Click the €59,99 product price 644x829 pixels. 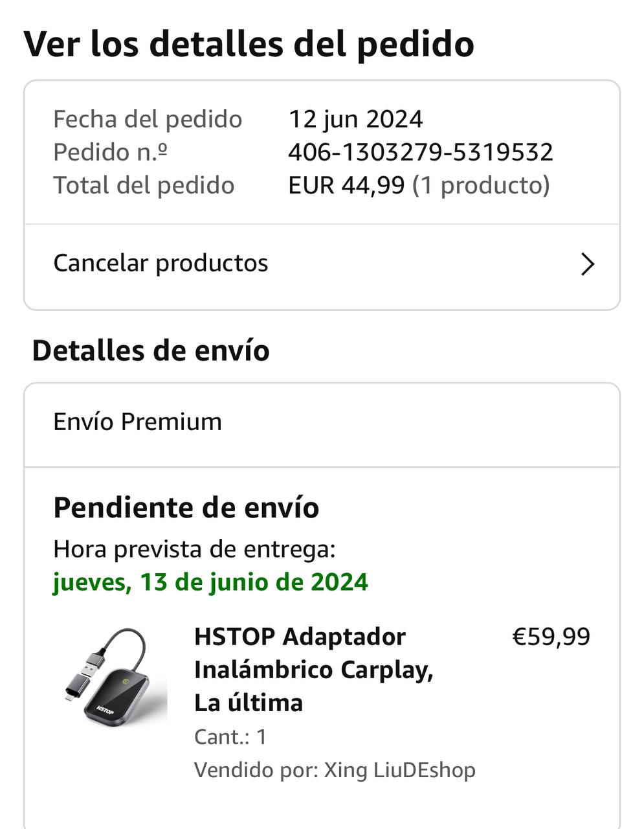[x=551, y=637]
